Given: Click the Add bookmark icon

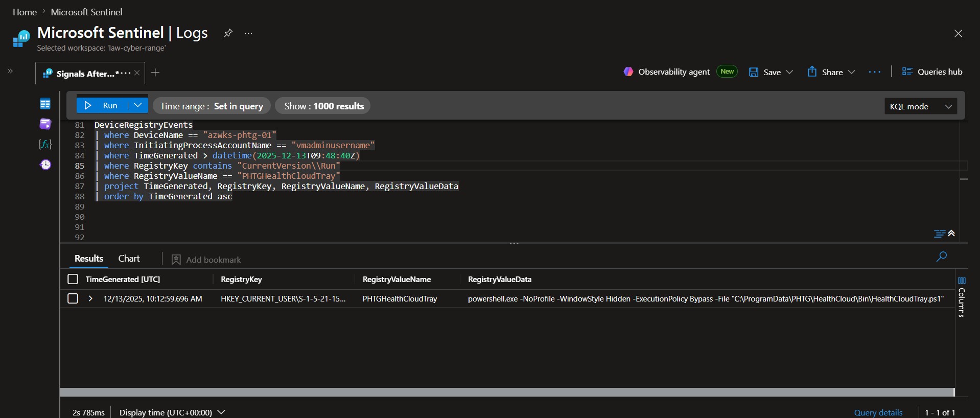Looking at the screenshot, I should (x=176, y=260).
